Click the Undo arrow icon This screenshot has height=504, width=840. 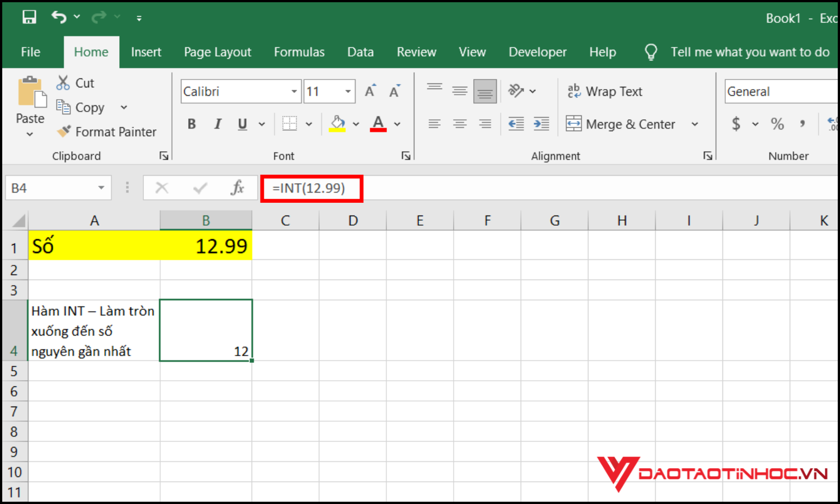[x=59, y=17]
